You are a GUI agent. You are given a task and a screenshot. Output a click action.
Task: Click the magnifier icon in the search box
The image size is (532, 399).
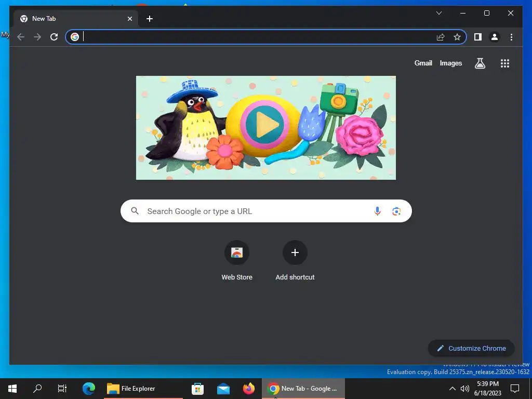pyautogui.click(x=135, y=211)
